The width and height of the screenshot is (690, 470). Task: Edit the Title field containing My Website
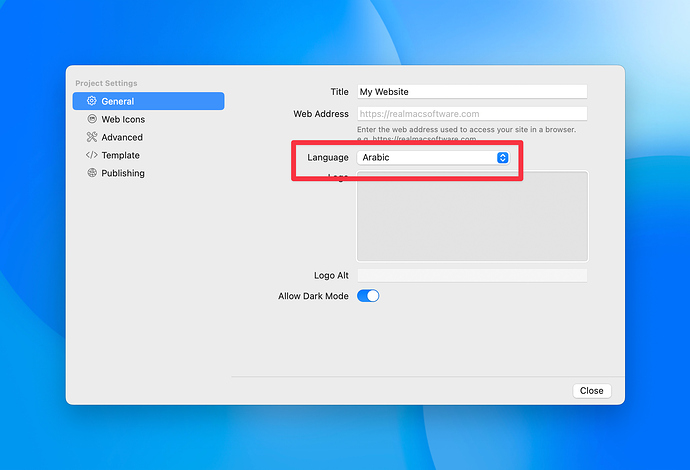472,92
